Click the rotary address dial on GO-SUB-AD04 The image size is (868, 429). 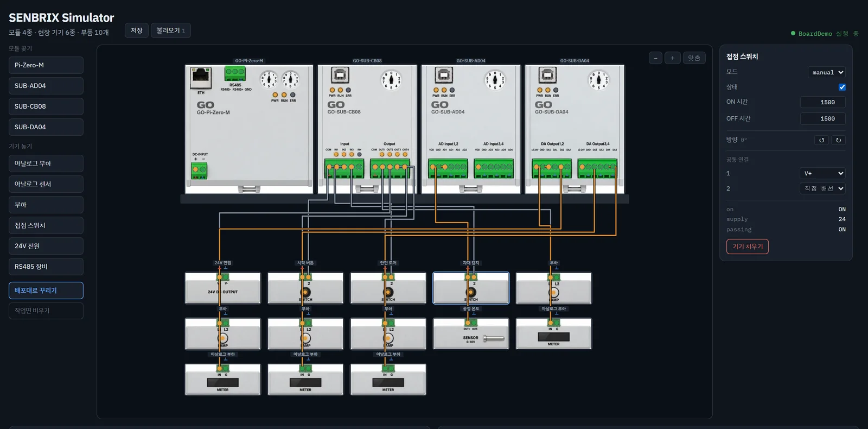[x=495, y=80]
